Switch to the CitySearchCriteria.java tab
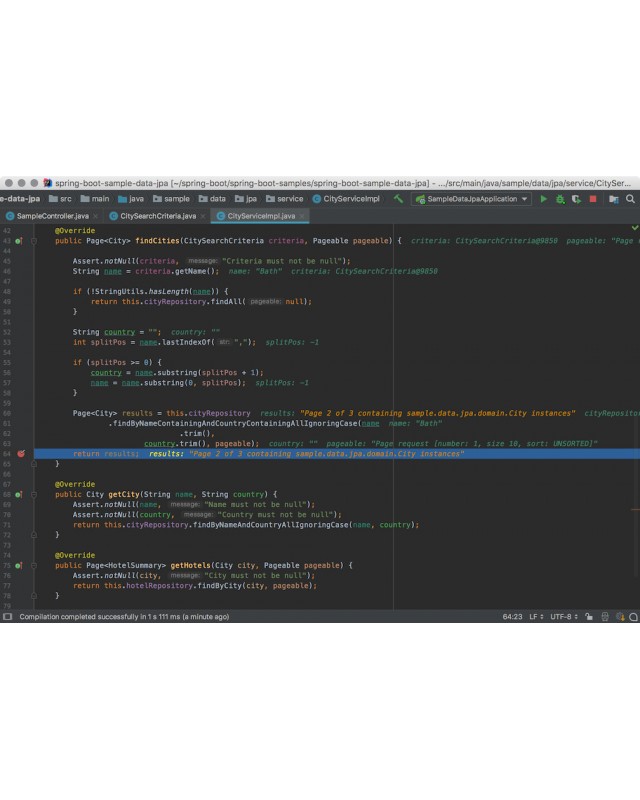This screenshot has height=800, width=640. click(158, 216)
